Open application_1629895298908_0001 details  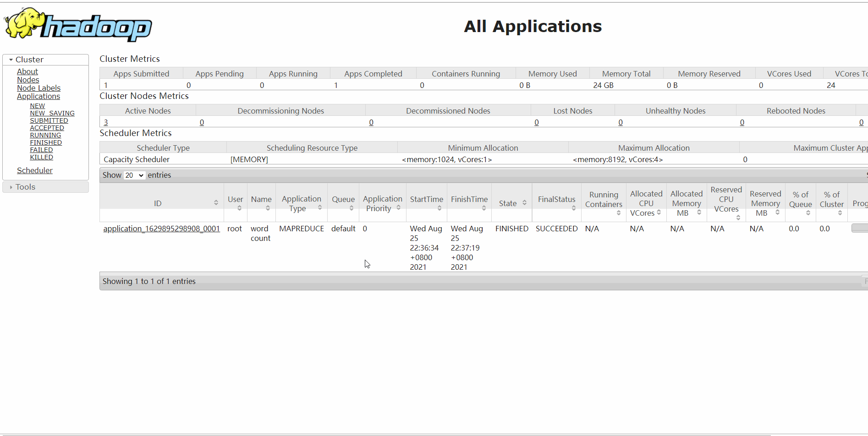tap(161, 229)
